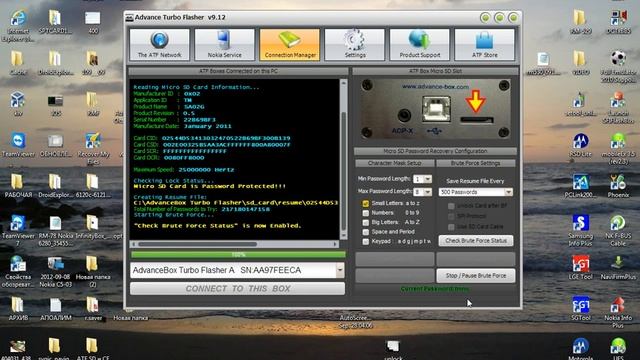640x360 pixels.
Task: Open the RSD Lite Motorola shortcut
Action: tap(580, 145)
